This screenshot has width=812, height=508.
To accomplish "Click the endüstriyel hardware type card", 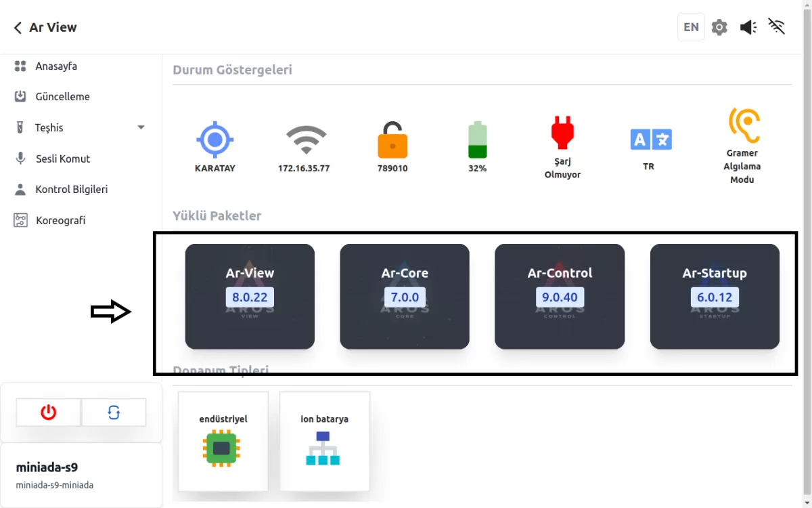I will coord(223,441).
